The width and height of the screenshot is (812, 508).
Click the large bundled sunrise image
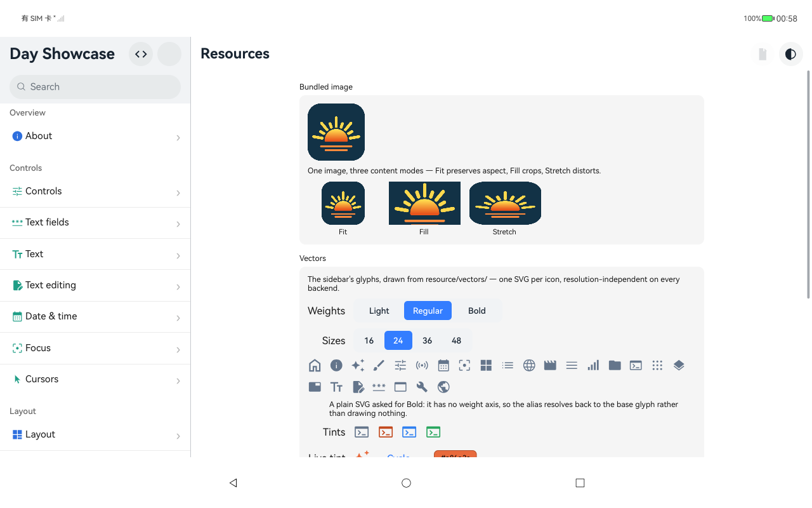(336, 132)
